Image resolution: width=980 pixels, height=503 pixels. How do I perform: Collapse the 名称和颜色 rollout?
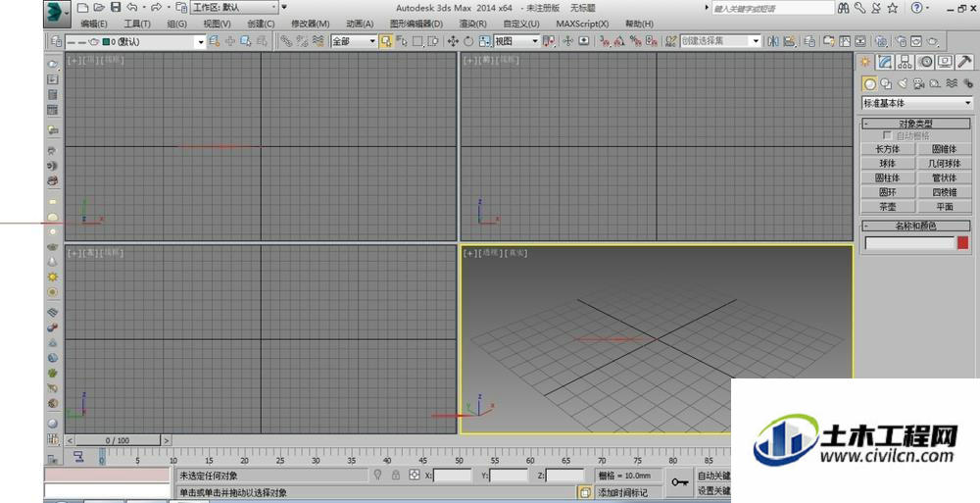916,226
